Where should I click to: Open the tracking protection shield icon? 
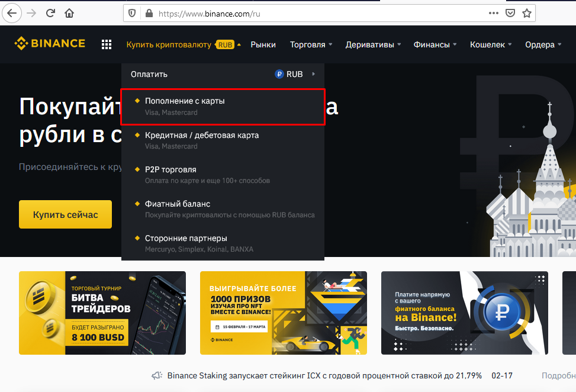(132, 14)
